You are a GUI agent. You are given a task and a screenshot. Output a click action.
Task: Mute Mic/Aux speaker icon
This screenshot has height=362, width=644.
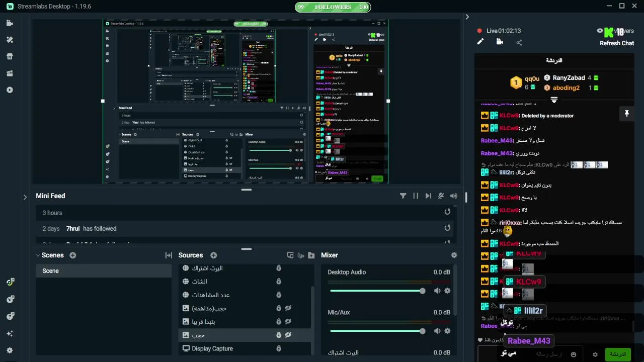coord(437,331)
